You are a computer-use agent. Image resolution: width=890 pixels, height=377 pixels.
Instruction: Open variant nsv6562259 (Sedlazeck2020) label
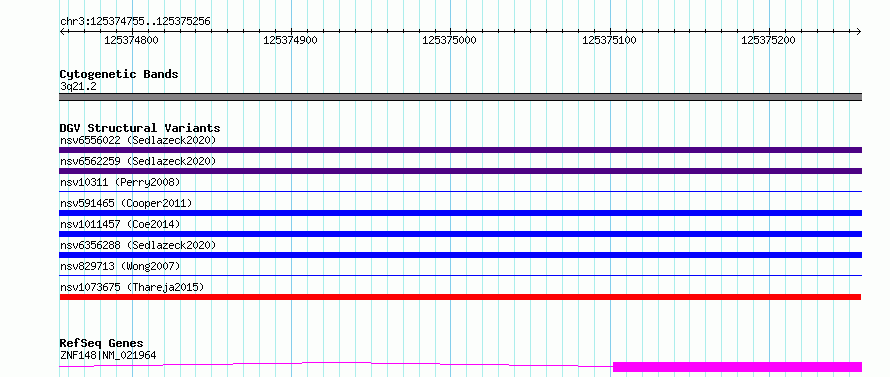[x=138, y=161]
